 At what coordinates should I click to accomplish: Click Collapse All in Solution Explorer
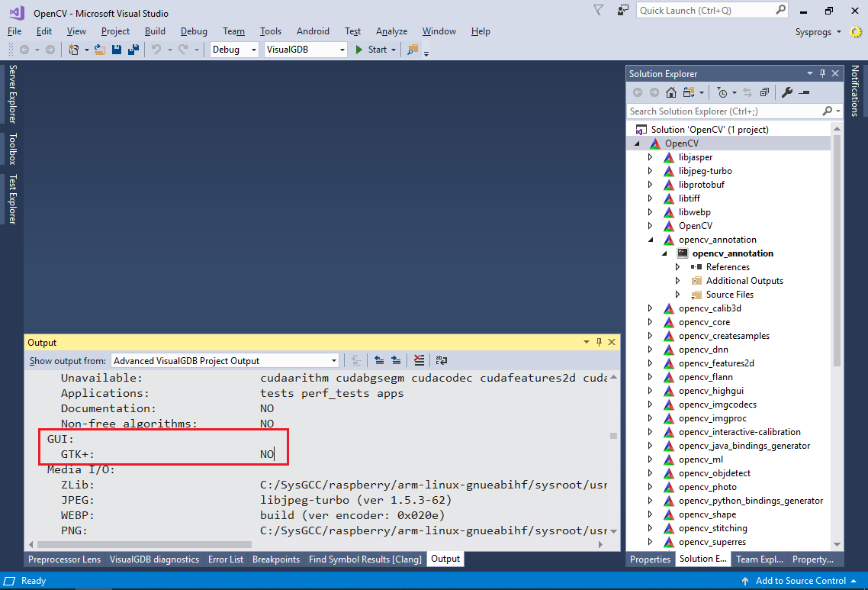764,92
